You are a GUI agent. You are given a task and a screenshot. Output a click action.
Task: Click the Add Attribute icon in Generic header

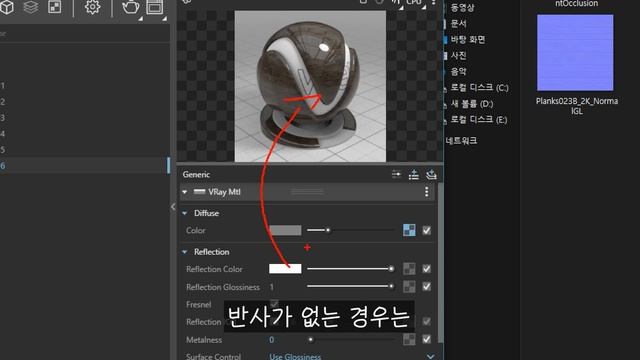point(413,175)
